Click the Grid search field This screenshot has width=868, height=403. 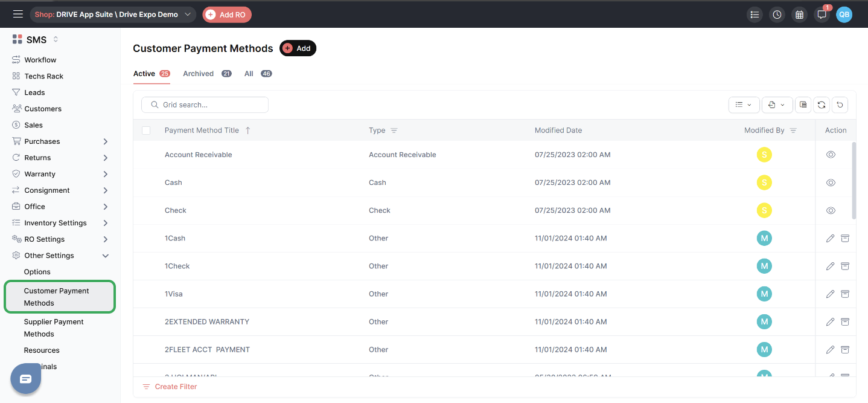click(x=205, y=105)
